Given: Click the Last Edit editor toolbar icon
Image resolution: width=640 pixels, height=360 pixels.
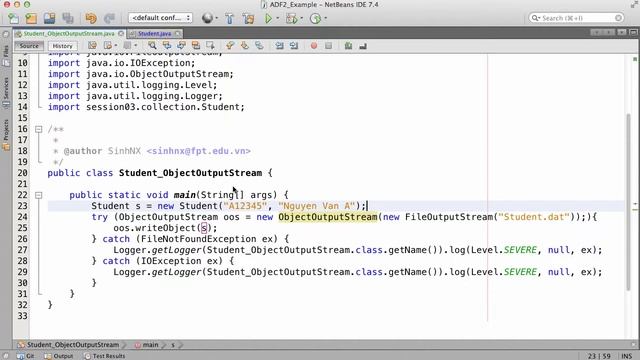Looking at the screenshot, I should coord(92,46).
